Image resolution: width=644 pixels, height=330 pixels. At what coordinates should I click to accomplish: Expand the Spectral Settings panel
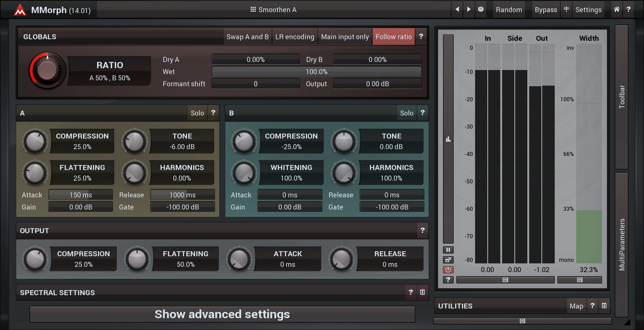coord(422,292)
